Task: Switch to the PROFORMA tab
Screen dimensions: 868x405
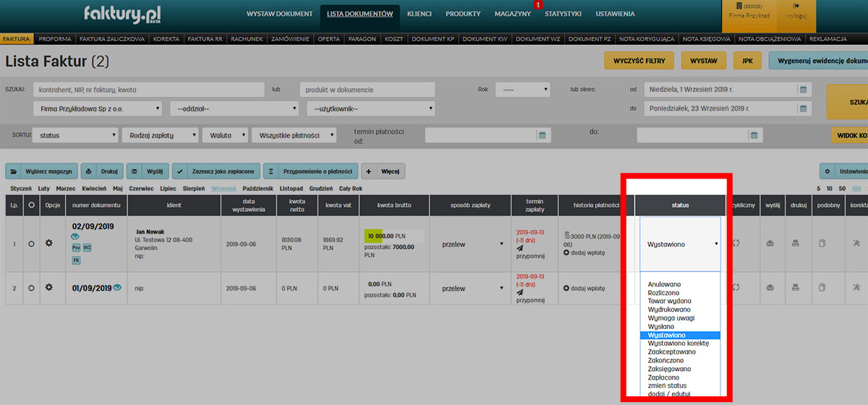Action: pyautogui.click(x=55, y=38)
